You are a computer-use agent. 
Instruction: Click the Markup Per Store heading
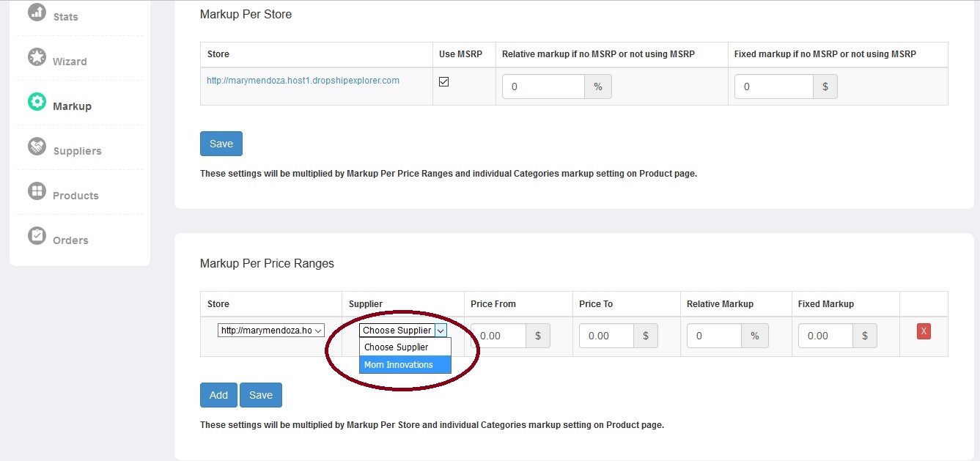(246, 14)
